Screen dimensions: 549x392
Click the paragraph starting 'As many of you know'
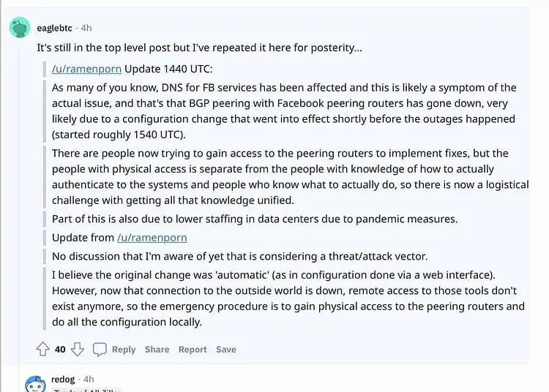coord(284,110)
